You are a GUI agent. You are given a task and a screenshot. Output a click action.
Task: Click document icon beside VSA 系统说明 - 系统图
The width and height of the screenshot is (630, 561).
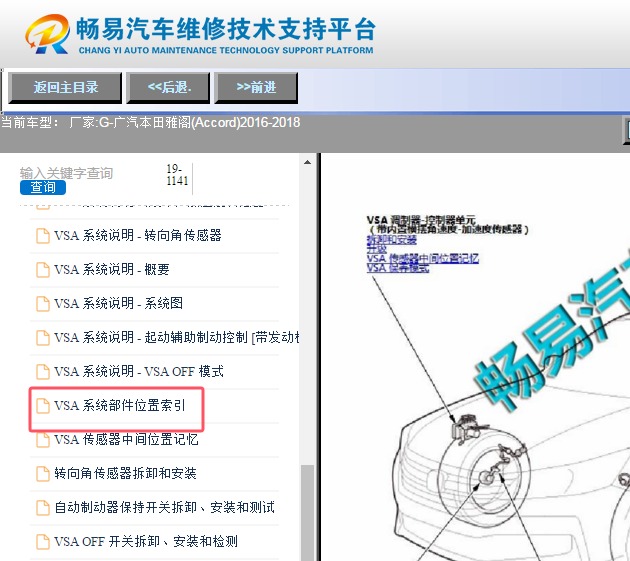pos(43,304)
